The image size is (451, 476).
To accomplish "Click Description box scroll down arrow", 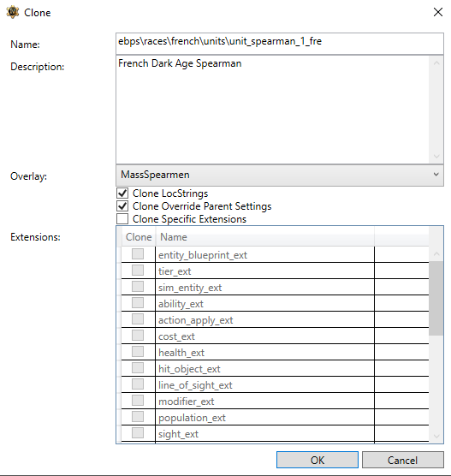I will (436, 157).
